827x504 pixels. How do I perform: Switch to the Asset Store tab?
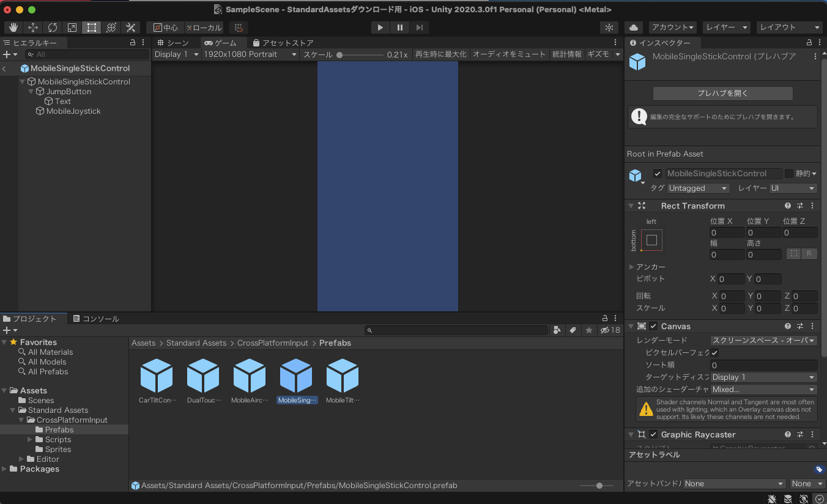coord(283,43)
